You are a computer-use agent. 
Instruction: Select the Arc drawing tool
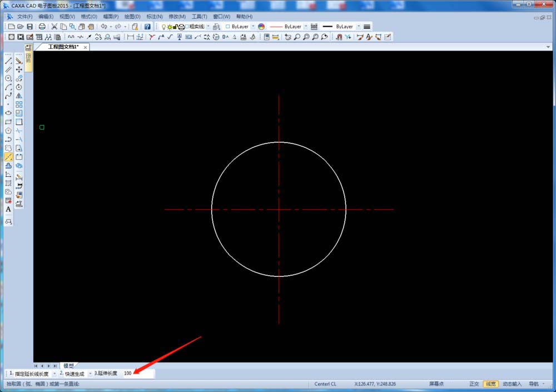(x=8, y=87)
